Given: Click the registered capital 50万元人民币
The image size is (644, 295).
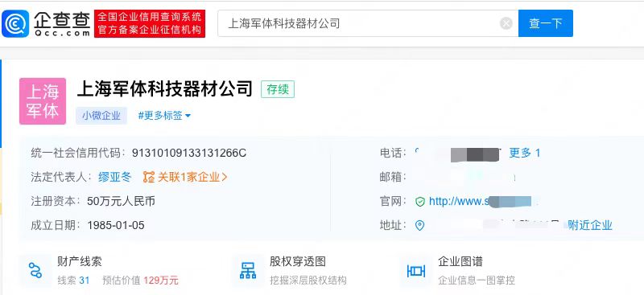Looking at the screenshot, I should [121, 201].
